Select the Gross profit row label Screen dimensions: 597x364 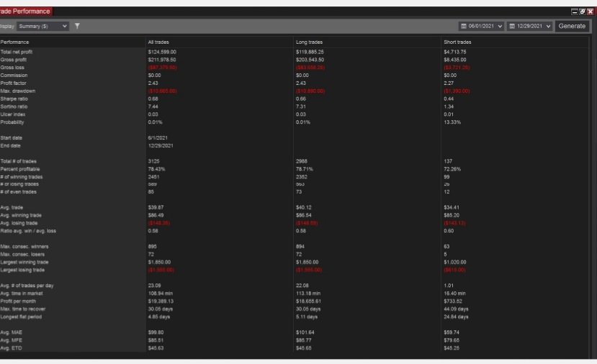tap(14, 60)
